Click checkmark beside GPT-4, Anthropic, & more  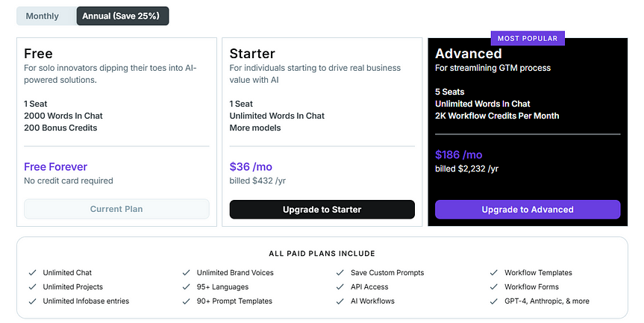(495, 301)
